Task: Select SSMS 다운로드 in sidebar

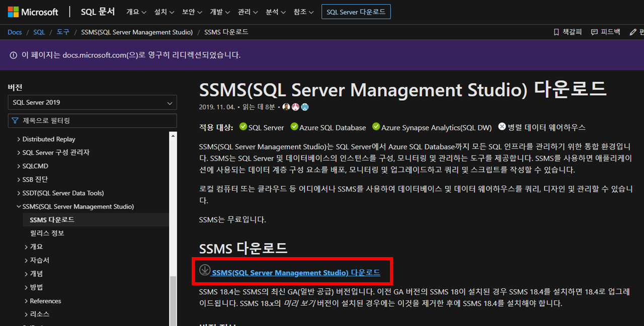Action: [52, 220]
